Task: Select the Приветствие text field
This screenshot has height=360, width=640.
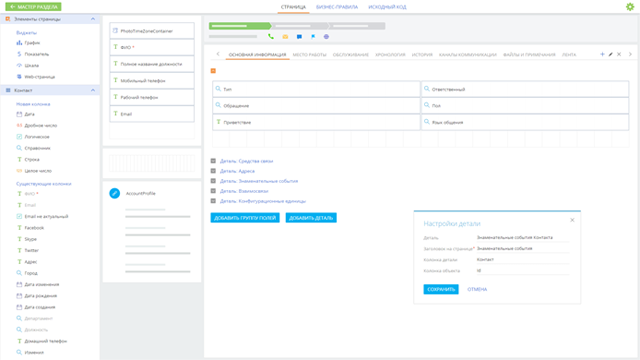Action: click(316, 122)
